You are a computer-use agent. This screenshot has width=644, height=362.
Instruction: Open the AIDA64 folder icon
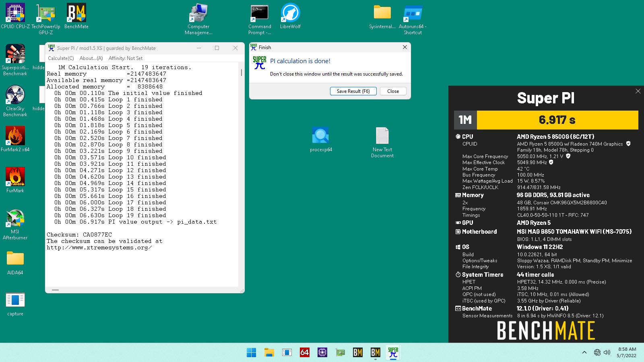pos(15,262)
